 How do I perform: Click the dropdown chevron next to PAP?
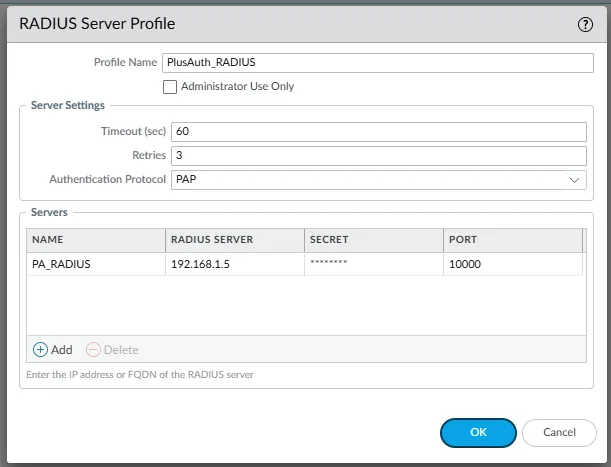[575, 180]
